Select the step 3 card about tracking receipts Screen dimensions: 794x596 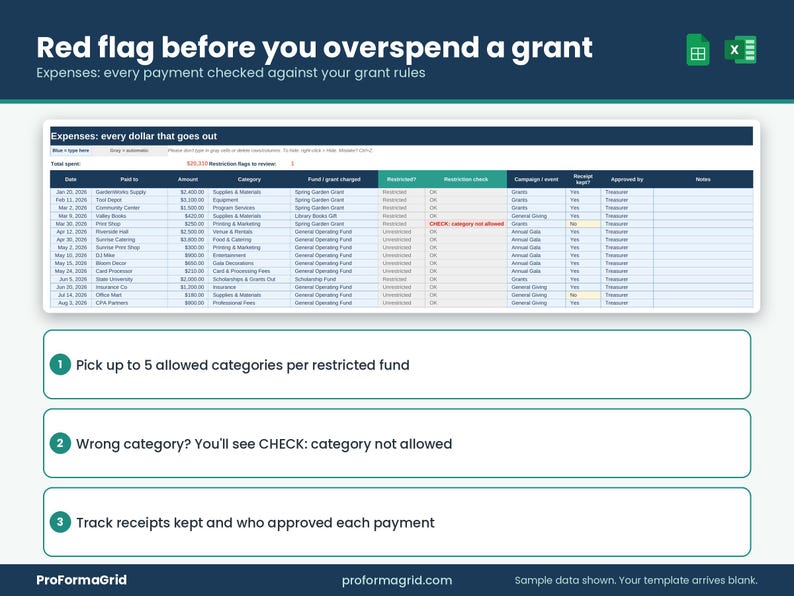397,522
